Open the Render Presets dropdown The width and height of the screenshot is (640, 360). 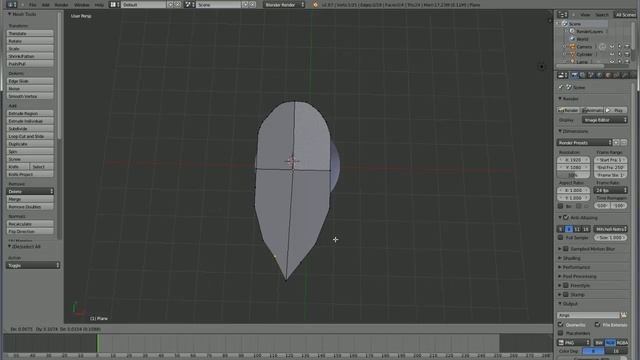click(x=584, y=142)
